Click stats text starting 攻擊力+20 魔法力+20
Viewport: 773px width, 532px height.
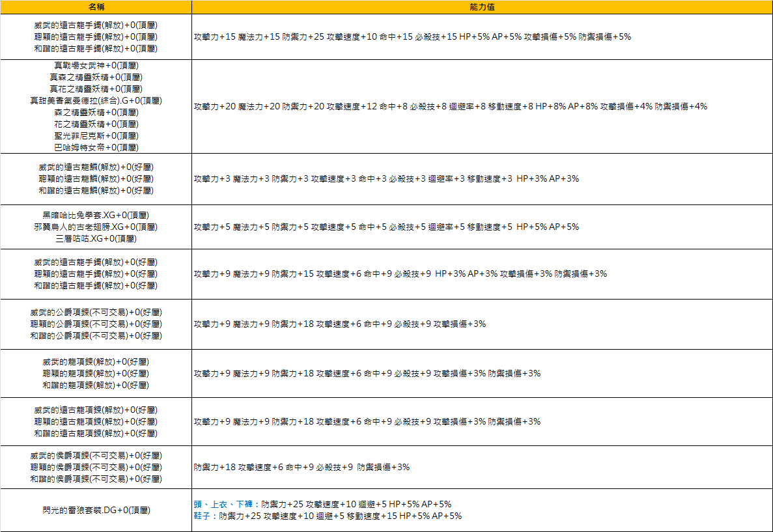coord(451,107)
